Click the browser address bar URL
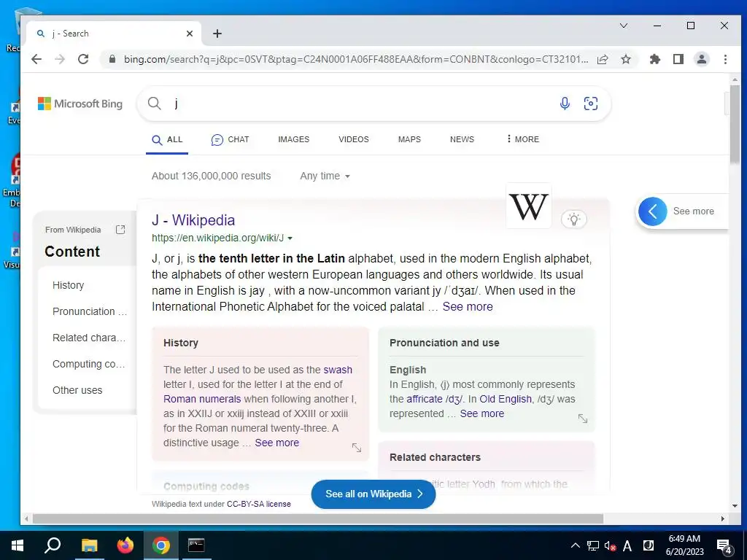The width and height of the screenshot is (747, 560). pos(356,59)
